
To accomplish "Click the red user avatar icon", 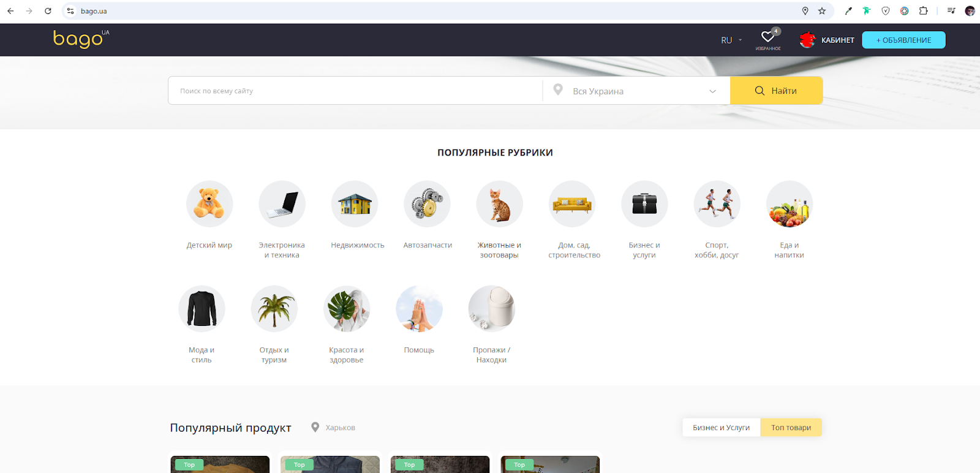I will point(807,40).
